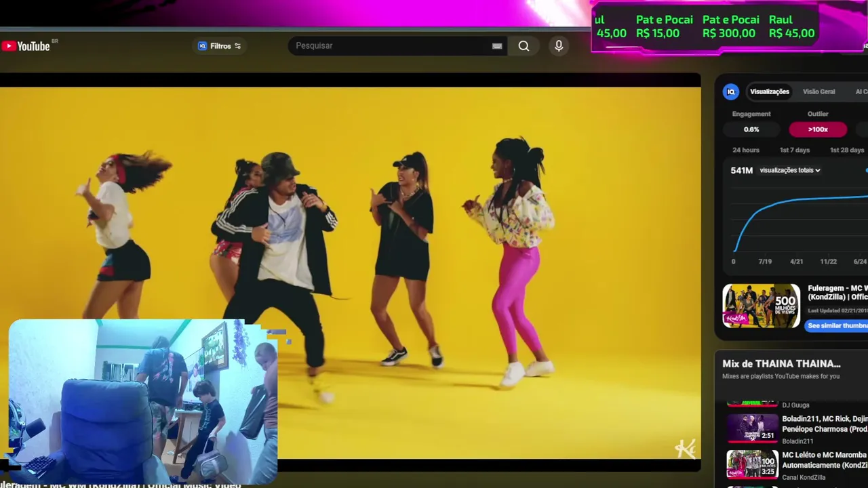This screenshot has height=488, width=868.
Task: Select the 1st 7 days range
Action: coord(795,150)
